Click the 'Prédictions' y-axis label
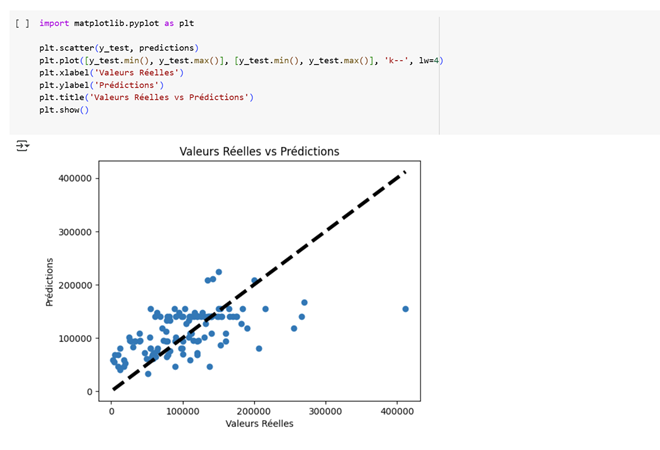 click(x=50, y=284)
